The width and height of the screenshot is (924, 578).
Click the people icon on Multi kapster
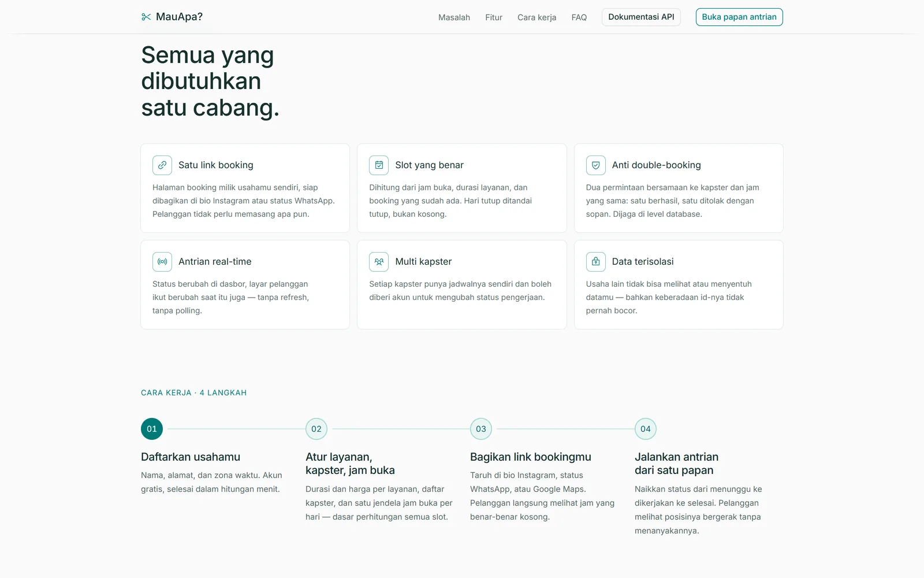(x=379, y=262)
